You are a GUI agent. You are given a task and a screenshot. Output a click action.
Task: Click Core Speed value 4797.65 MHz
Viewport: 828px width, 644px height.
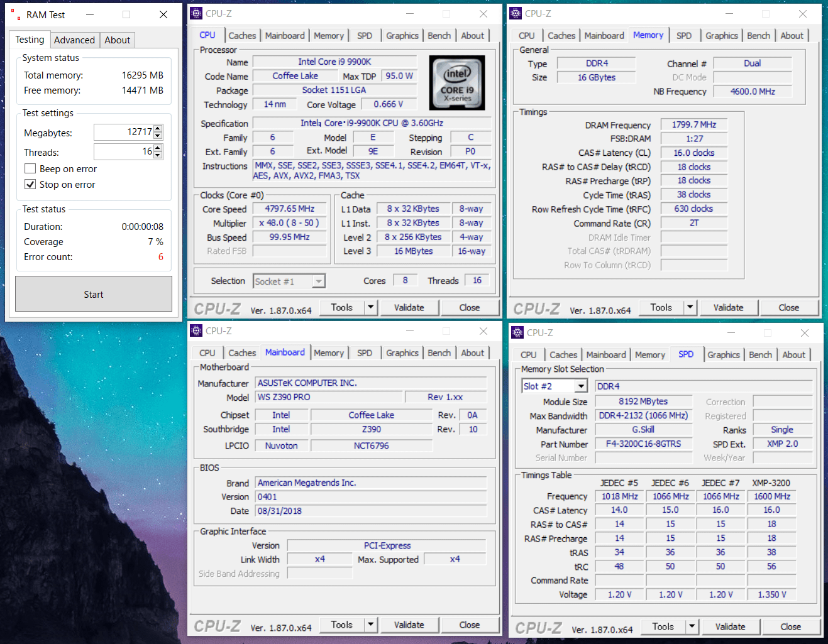tap(290, 209)
